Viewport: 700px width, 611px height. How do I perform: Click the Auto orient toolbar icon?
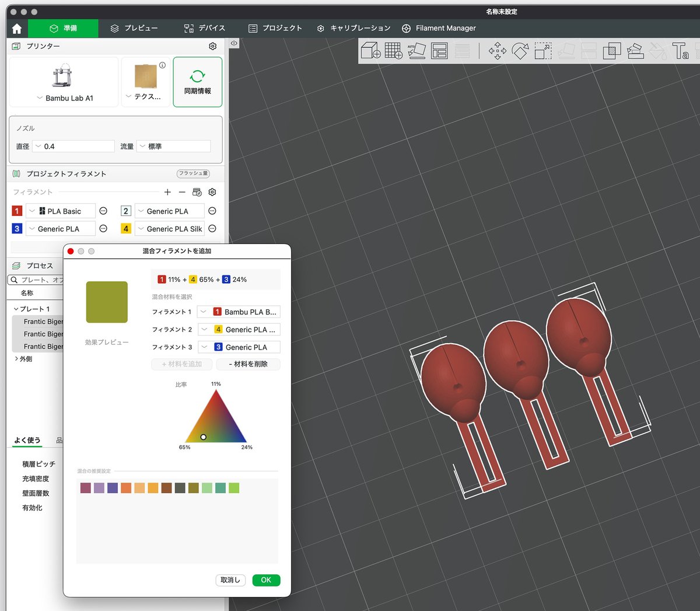tap(416, 51)
